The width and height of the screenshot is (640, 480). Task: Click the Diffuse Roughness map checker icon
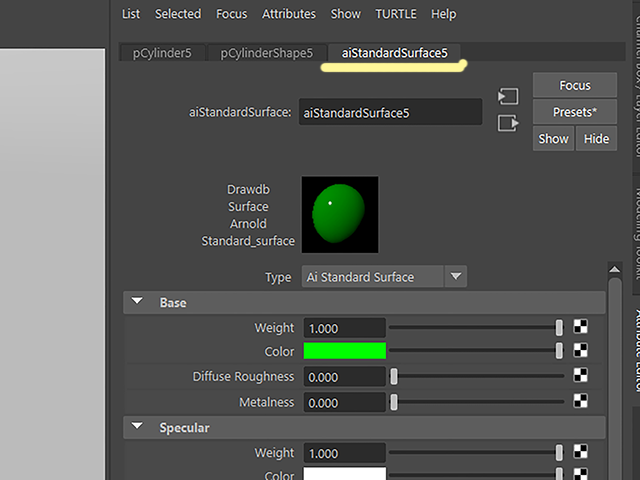pyautogui.click(x=580, y=375)
